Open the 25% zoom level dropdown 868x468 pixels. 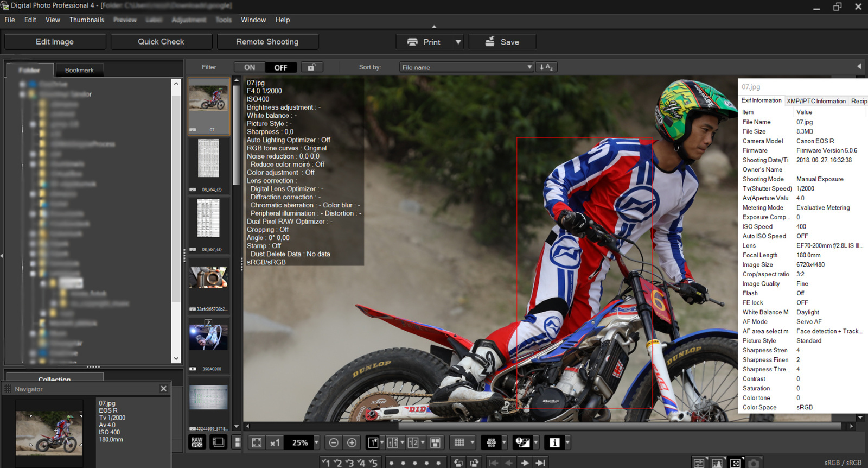coord(316,442)
